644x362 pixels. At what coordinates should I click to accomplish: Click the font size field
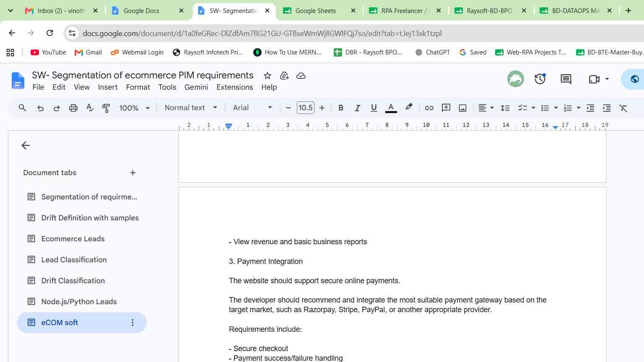point(305,108)
